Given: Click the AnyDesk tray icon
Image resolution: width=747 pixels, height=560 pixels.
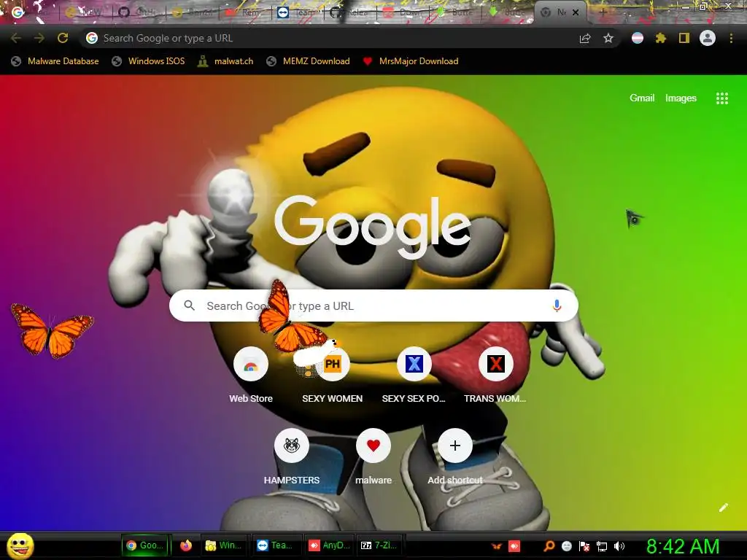Looking at the screenshot, I should click(514, 546).
